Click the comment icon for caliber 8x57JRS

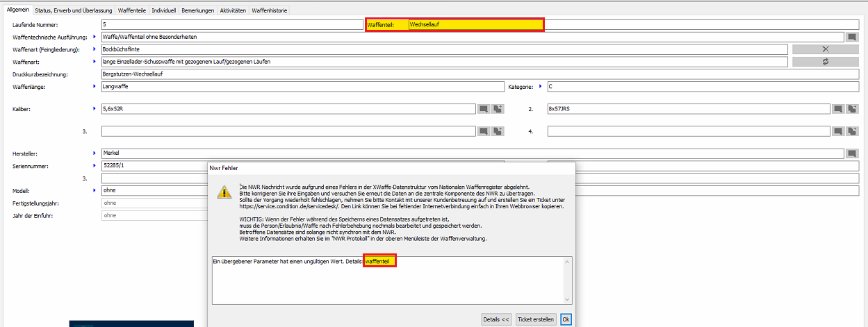[838, 109]
